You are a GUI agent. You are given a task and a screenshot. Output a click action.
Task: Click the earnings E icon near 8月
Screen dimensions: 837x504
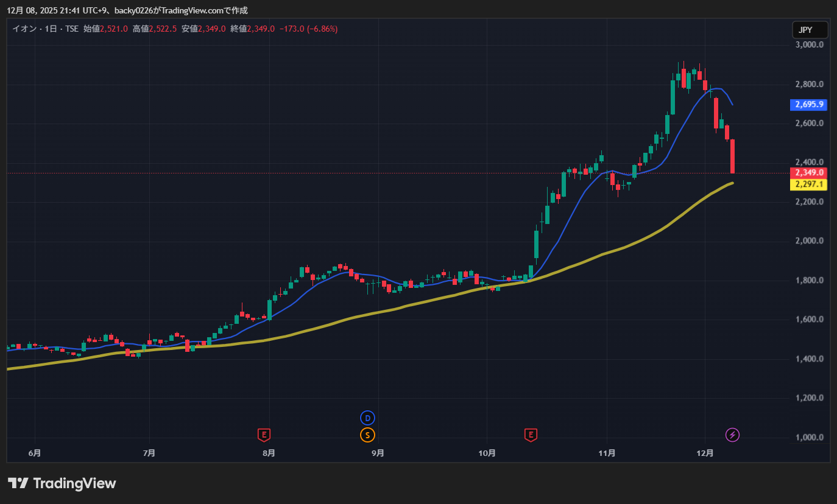pyautogui.click(x=264, y=435)
